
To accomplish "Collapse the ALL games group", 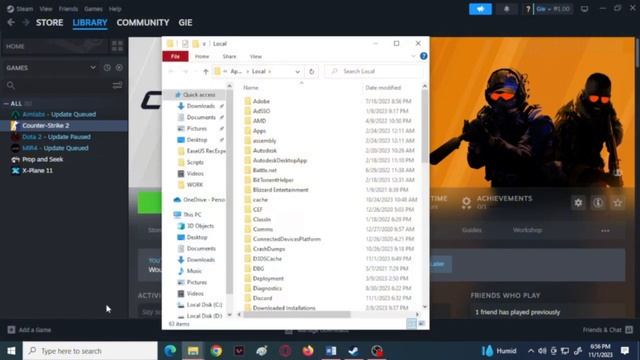I will tap(6, 104).
